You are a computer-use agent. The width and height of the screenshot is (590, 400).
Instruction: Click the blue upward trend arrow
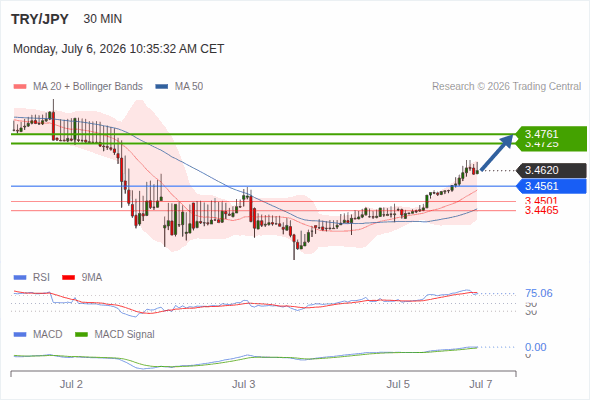497,153
